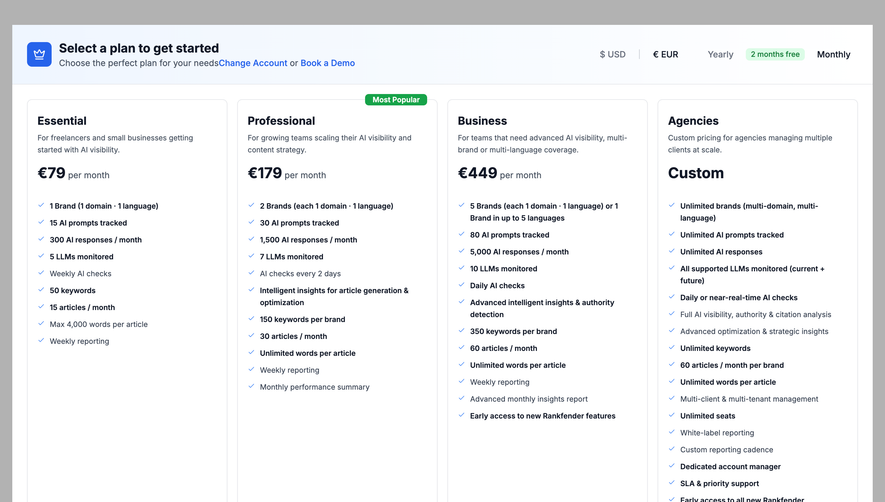Select Monthly billing

pyautogui.click(x=834, y=54)
